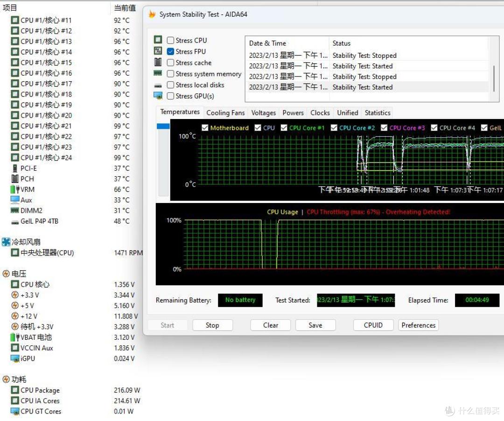
Task: Select the CPU IA Cores power row
Action: (71, 401)
